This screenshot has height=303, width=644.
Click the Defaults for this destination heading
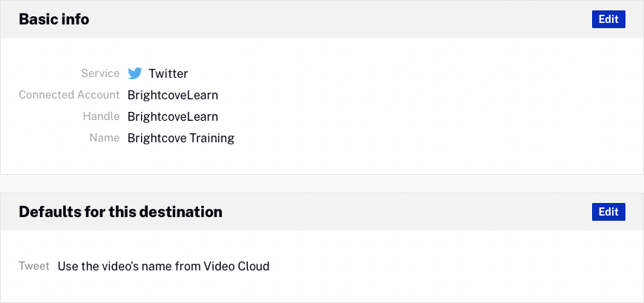click(120, 212)
